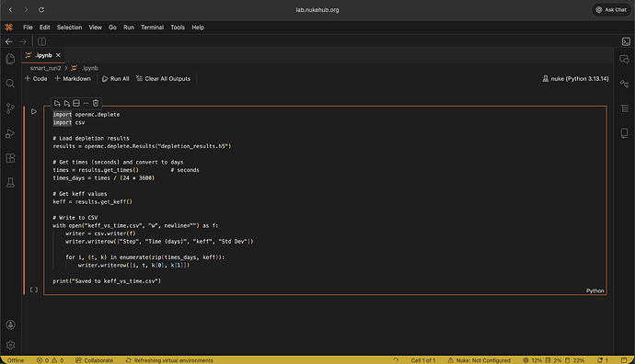Viewport: 635px width, 364px height.
Task: Click the Accounts avatar icon
Action: tap(10, 324)
